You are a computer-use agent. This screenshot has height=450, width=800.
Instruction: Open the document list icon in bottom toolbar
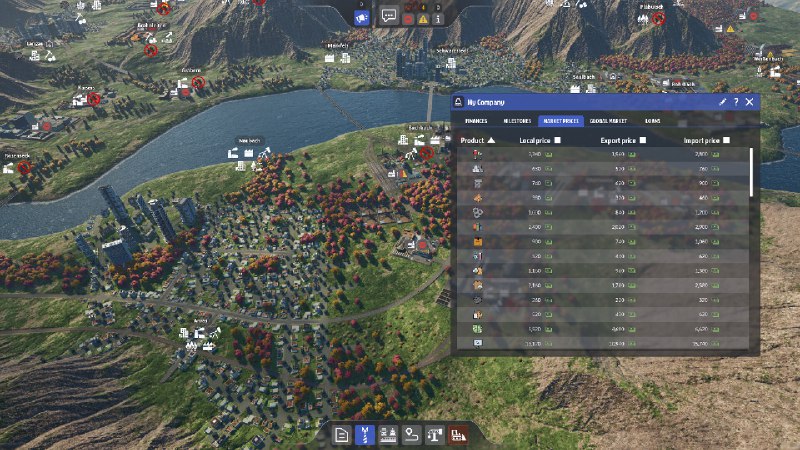click(341, 435)
